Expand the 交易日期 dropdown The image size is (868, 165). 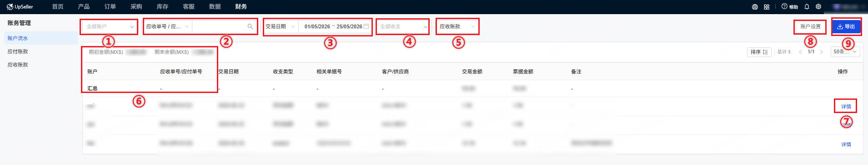281,26
